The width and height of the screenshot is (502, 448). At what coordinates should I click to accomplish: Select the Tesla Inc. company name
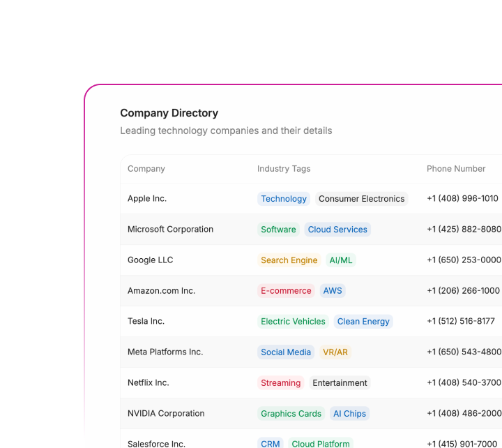pos(146,322)
